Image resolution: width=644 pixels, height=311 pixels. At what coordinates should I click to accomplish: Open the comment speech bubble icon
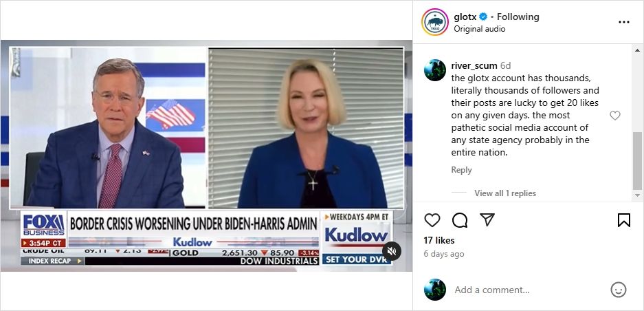(460, 220)
